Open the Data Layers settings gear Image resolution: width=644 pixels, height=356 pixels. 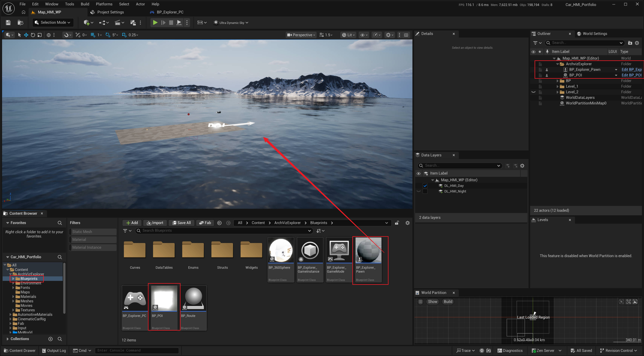(x=522, y=166)
